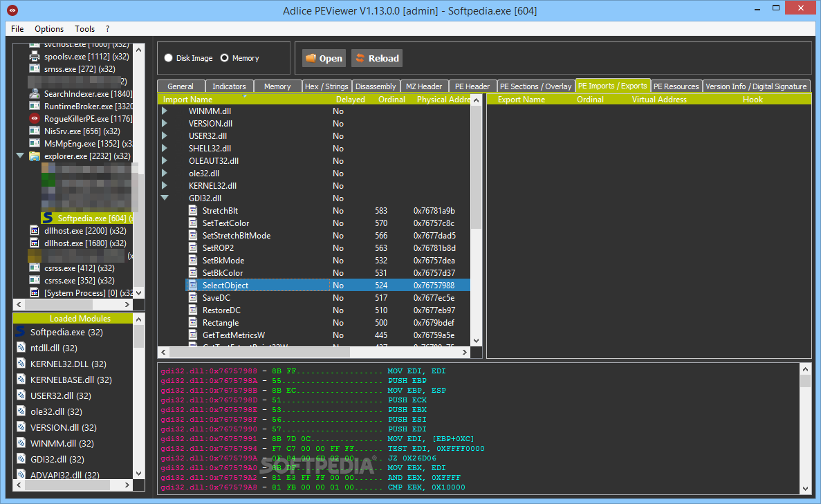Switch to the PE Header tab
821x504 pixels.
tap(472, 86)
